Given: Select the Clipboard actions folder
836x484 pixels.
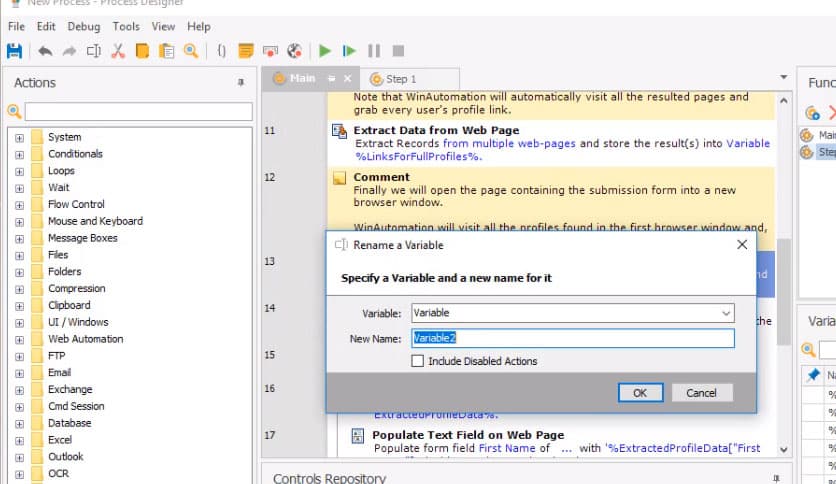Looking at the screenshot, I should click(x=69, y=305).
